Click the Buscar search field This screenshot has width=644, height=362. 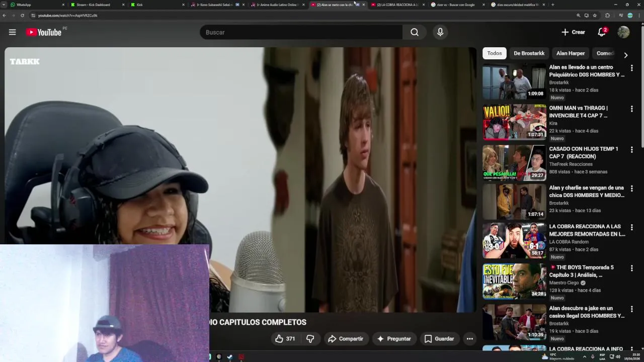point(301,32)
